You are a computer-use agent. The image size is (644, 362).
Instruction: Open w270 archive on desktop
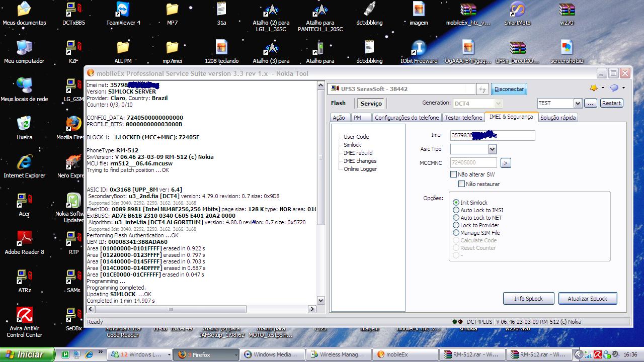pyautogui.click(x=567, y=14)
